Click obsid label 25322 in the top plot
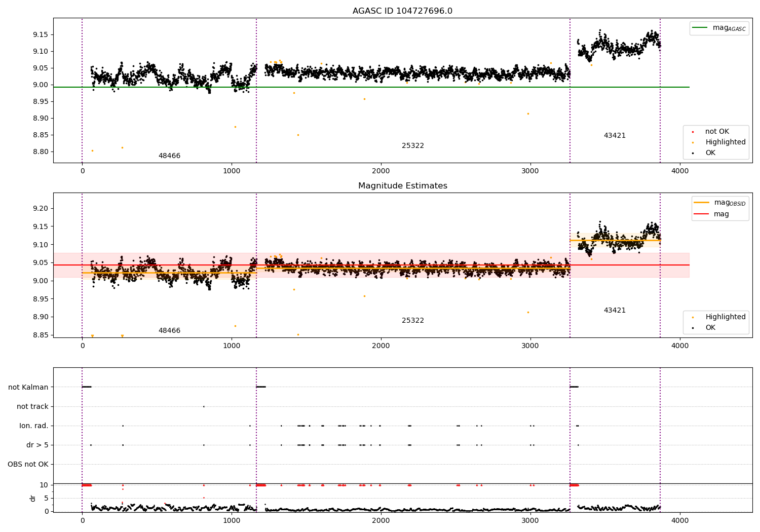This screenshot has width=760, height=532. pyautogui.click(x=413, y=146)
